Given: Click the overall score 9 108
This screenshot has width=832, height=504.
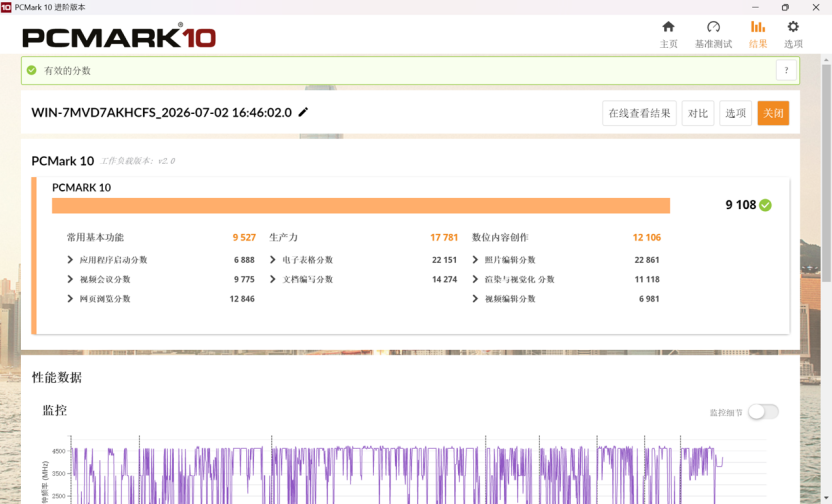Looking at the screenshot, I should (741, 205).
